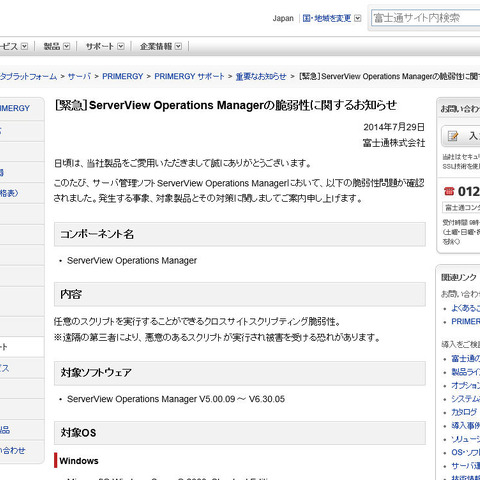Click the ServerView Operations Manager component bullet

pos(132,260)
